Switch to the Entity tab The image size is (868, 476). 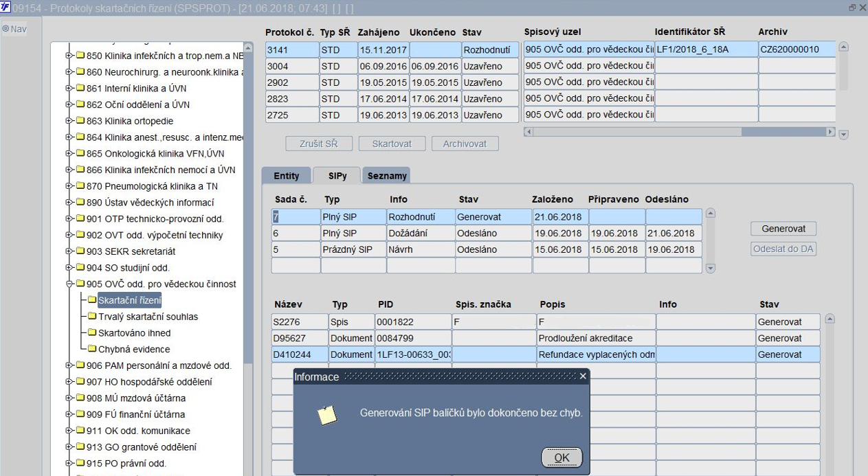click(x=287, y=176)
